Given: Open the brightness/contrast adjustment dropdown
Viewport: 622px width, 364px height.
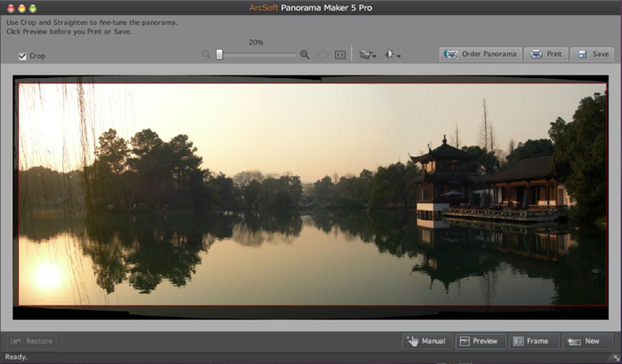Looking at the screenshot, I should point(393,55).
